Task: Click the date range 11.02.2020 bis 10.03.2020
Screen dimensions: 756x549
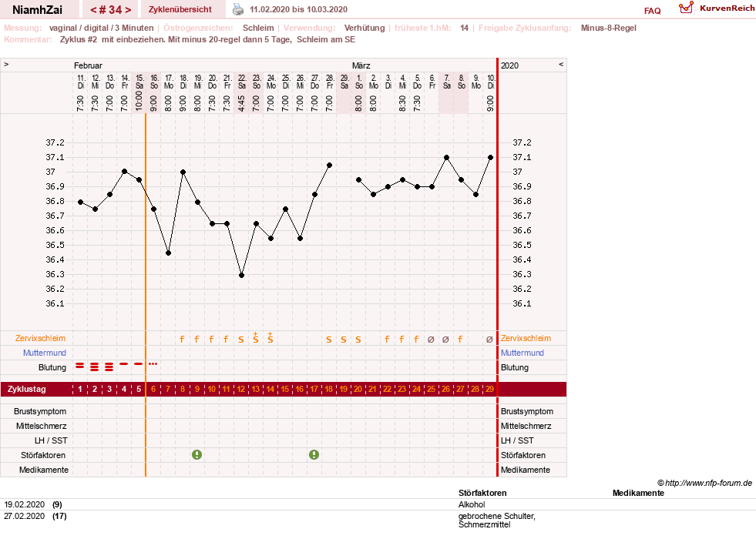Action: (x=298, y=9)
